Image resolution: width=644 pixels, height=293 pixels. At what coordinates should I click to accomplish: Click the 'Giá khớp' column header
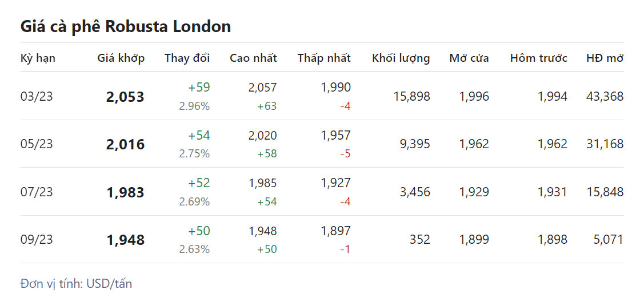121,58
